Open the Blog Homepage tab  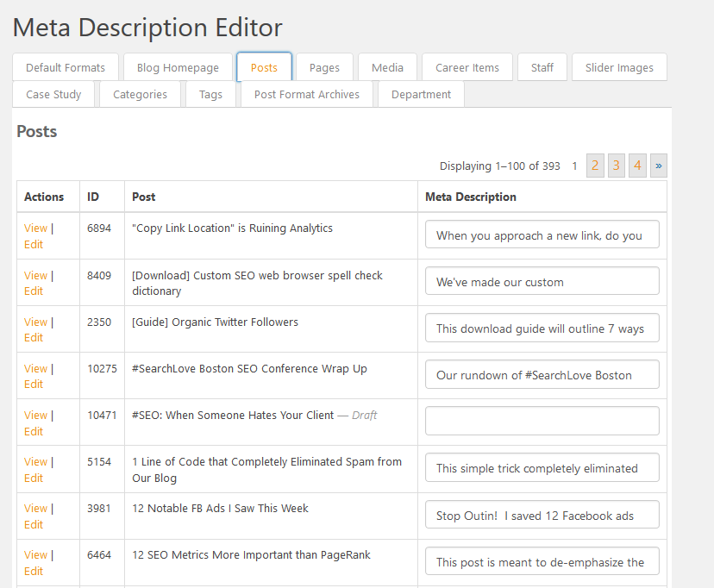pyautogui.click(x=178, y=67)
